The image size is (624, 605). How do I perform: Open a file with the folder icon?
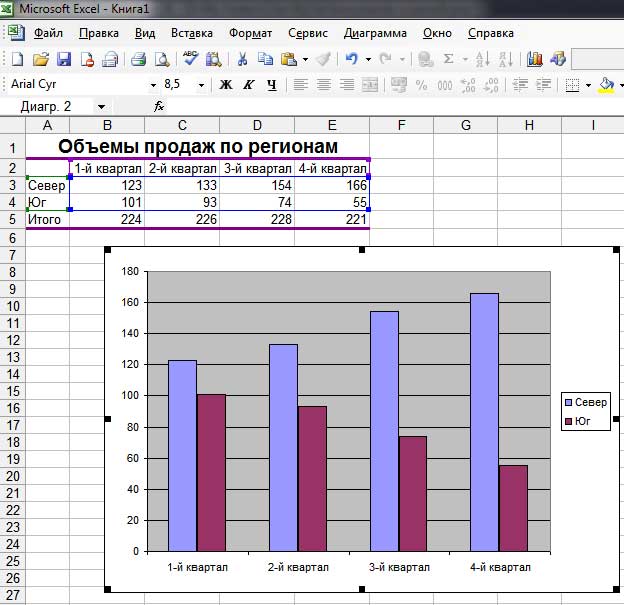41,59
